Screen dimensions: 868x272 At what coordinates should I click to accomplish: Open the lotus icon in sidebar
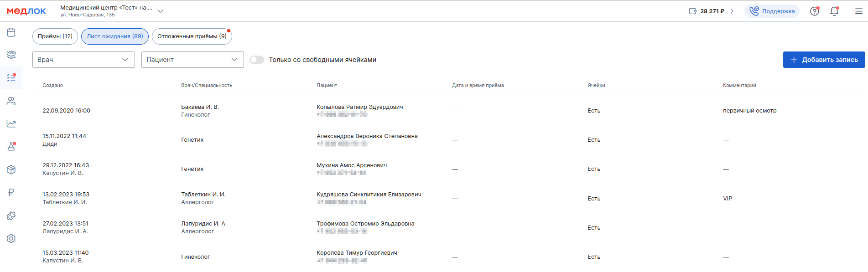pos(11,55)
